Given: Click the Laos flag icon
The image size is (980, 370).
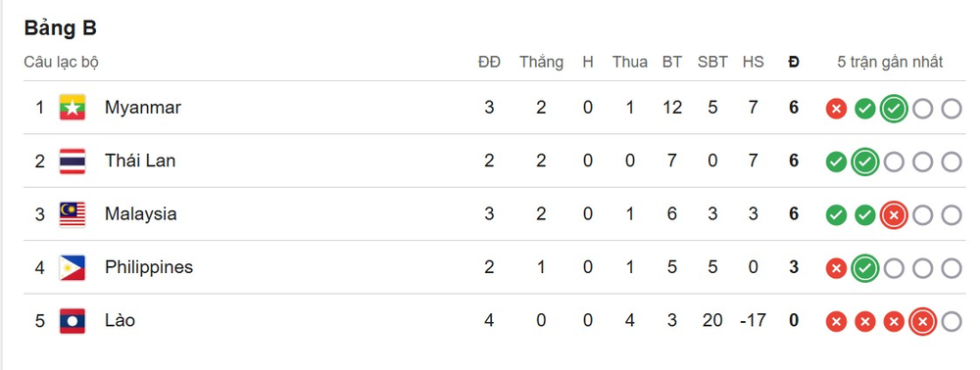Looking at the screenshot, I should click(73, 321).
